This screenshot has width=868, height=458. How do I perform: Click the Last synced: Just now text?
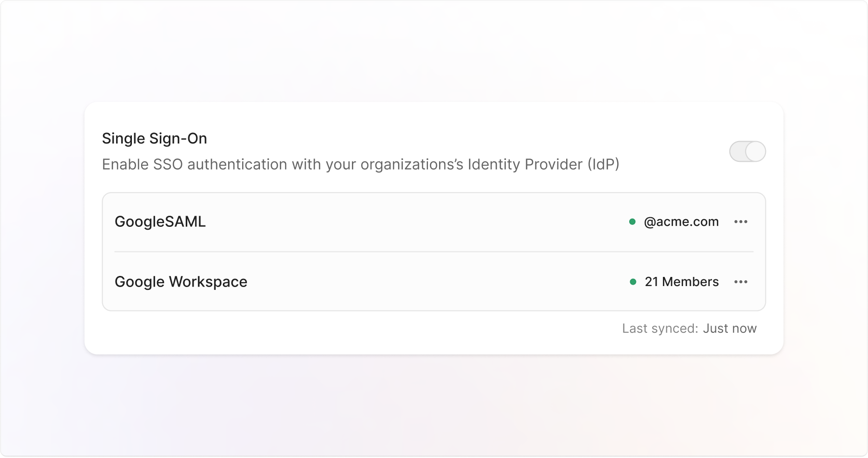click(x=689, y=328)
